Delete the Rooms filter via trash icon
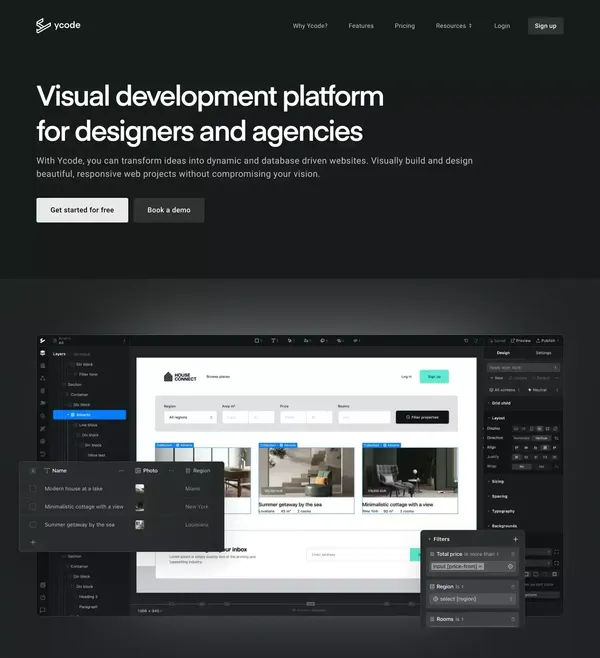The image size is (600, 658). (513, 619)
